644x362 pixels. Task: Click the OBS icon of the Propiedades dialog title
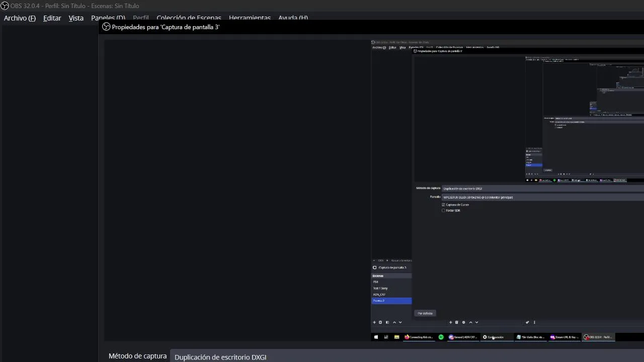106,27
